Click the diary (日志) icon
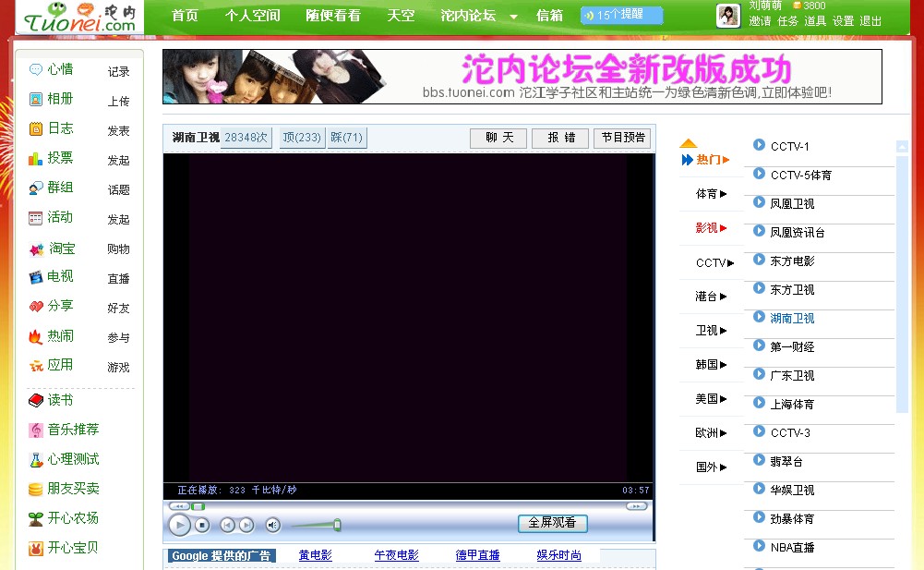The width and height of the screenshot is (924, 570). (x=36, y=128)
